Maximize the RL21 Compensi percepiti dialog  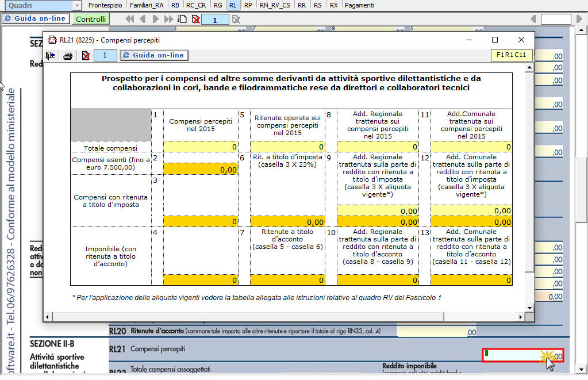click(x=495, y=40)
